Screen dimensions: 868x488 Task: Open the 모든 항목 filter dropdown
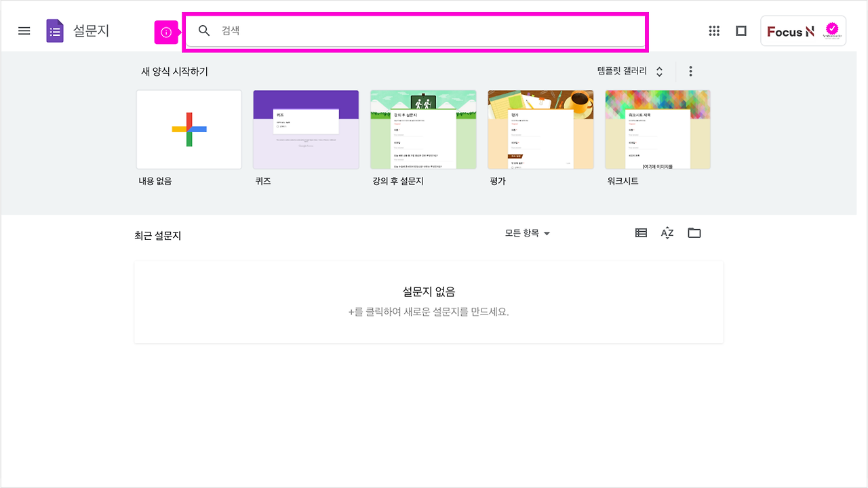528,233
